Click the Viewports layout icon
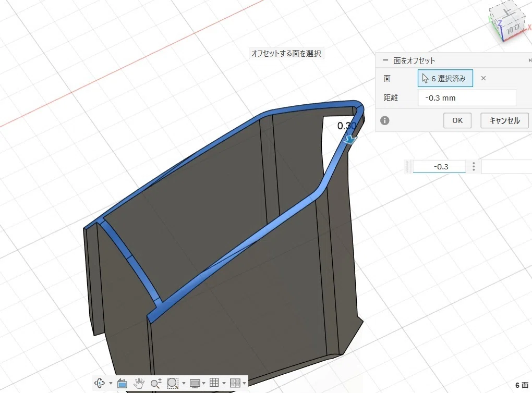 coord(235,383)
